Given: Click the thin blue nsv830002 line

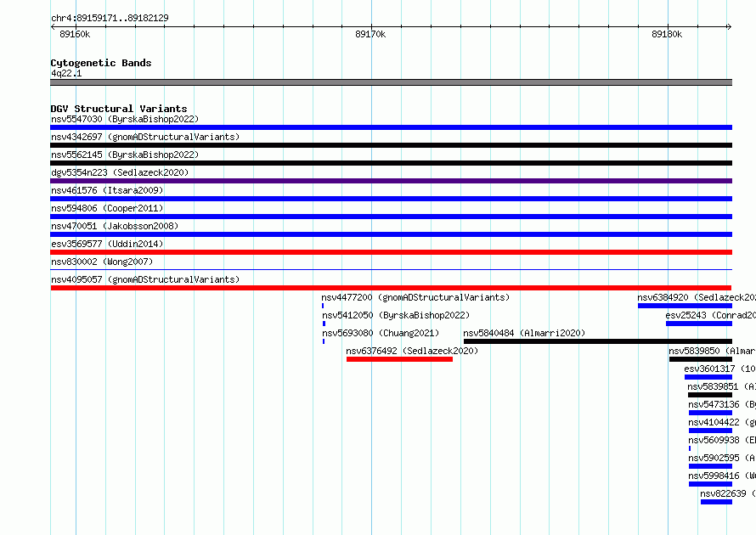Looking at the screenshot, I should [391, 269].
